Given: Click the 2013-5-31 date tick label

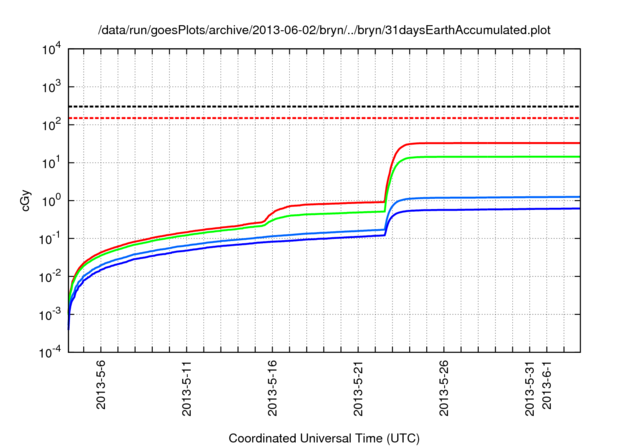Looking at the screenshot, I should [529, 388].
